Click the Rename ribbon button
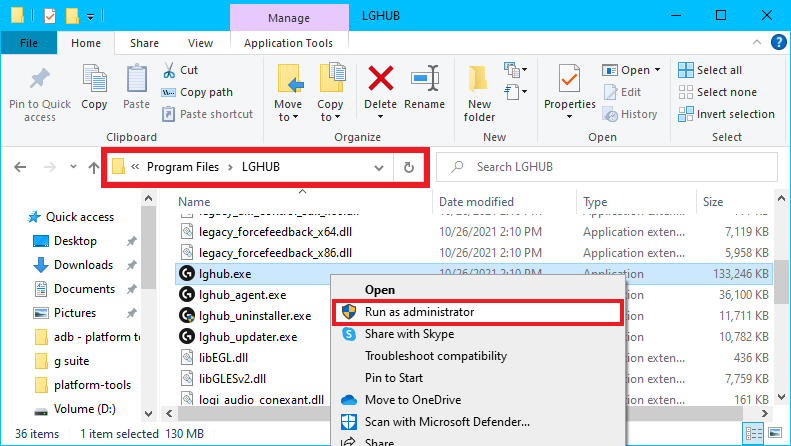This screenshot has width=791, height=446. pos(425,87)
